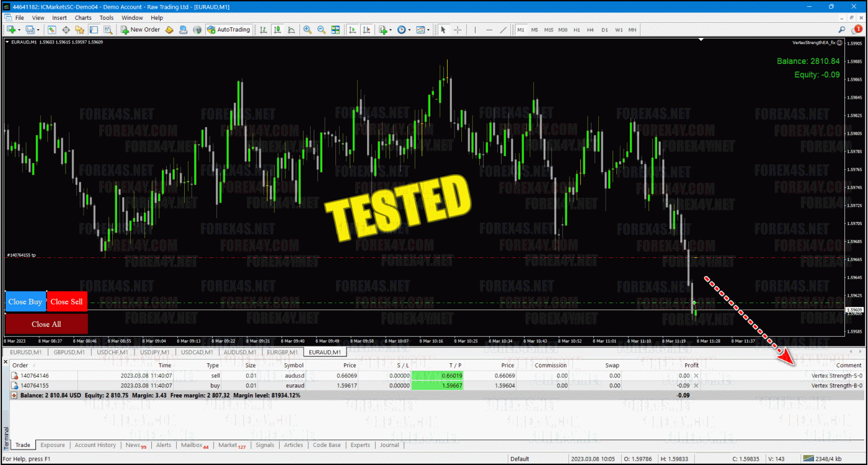Screen dimensions: 868x465
Task: Toggle candlestick chart mode
Action: click(x=277, y=29)
